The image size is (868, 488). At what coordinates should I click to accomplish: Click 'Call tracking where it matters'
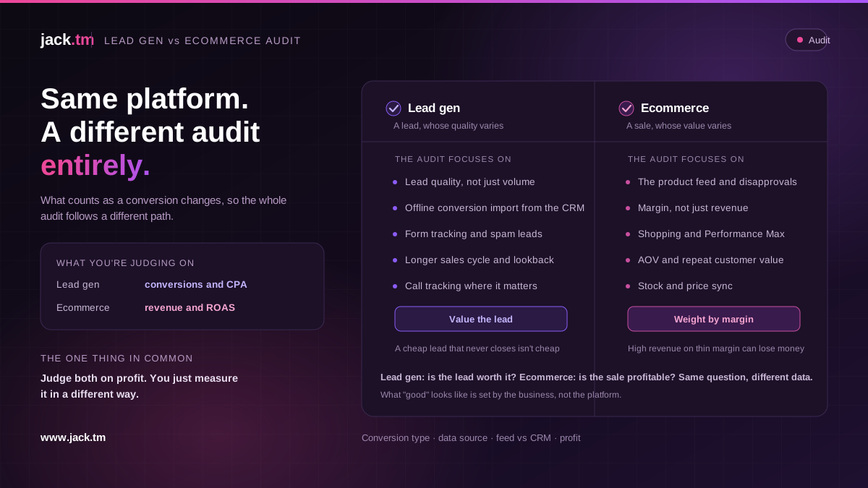point(471,286)
